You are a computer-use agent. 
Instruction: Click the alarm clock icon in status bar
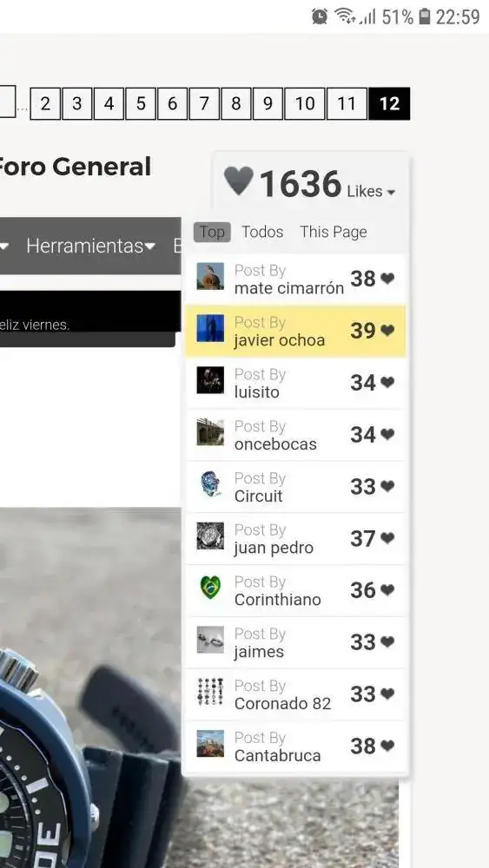[320, 16]
